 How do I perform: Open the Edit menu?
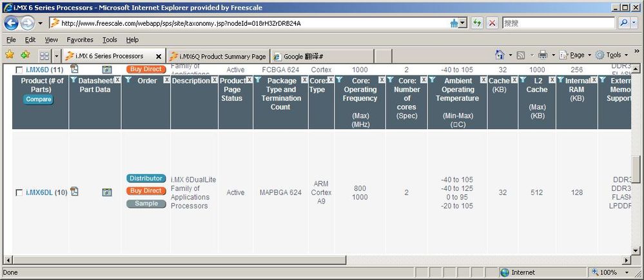tap(30, 40)
